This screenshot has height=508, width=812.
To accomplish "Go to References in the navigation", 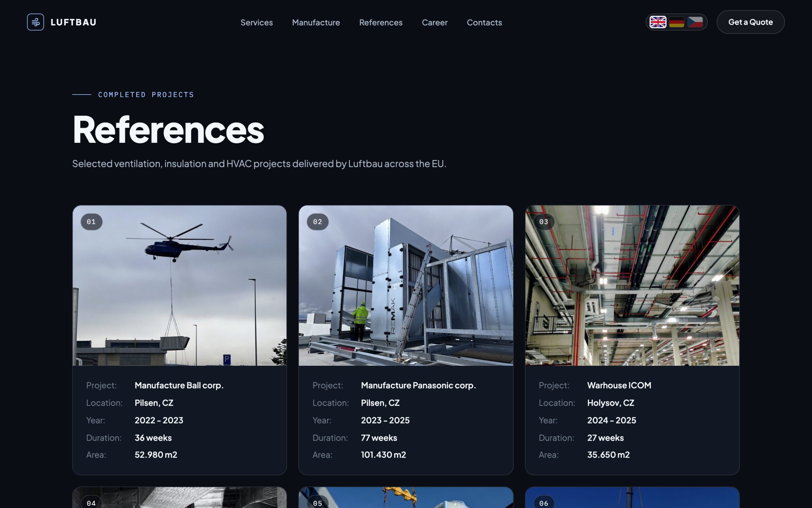I will tap(381, 23).
